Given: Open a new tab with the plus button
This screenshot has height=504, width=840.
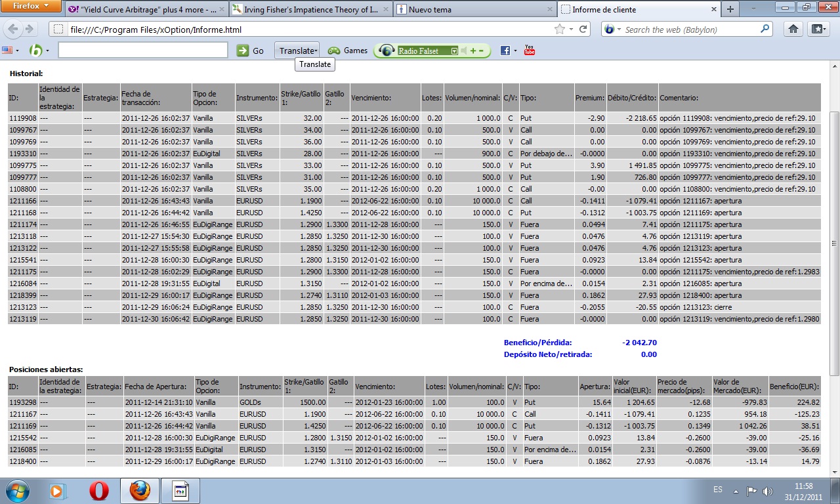Looking at the screenshot, I should pyautogui.click(x=730, y=9).
